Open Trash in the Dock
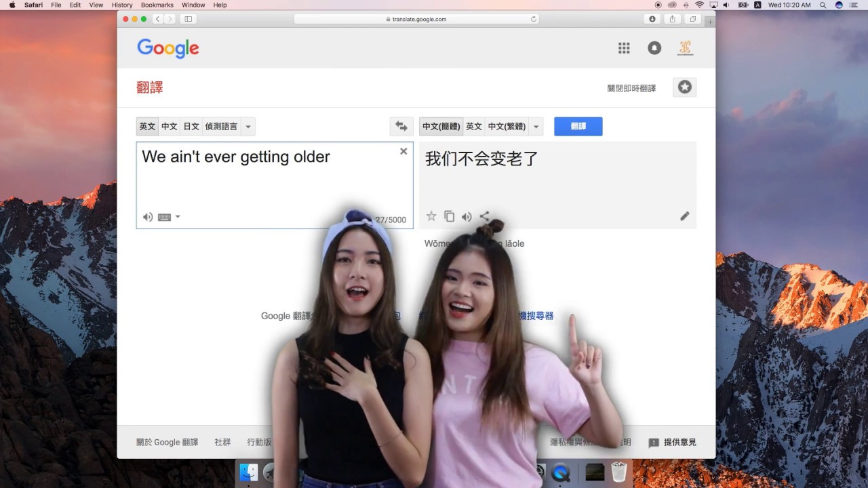 click(618, 472)
